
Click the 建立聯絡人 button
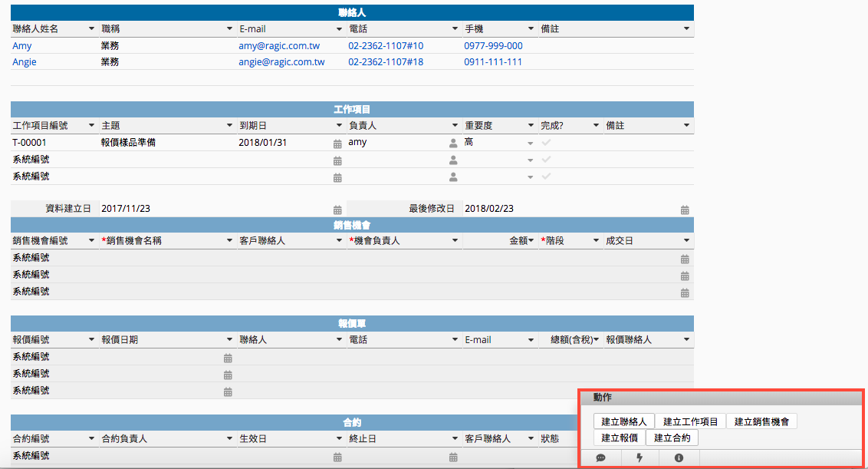point(624,421)
